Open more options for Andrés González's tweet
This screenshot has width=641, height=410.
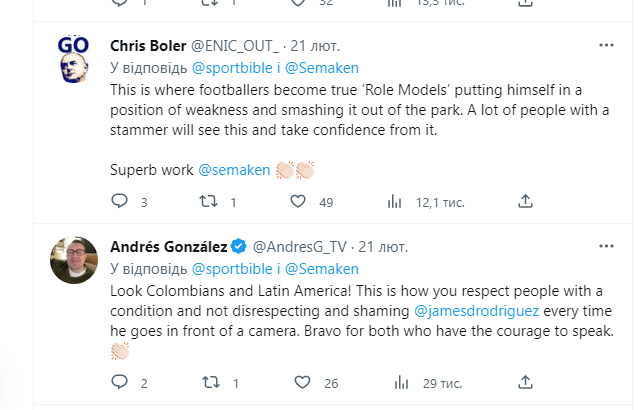click(606, 246)
